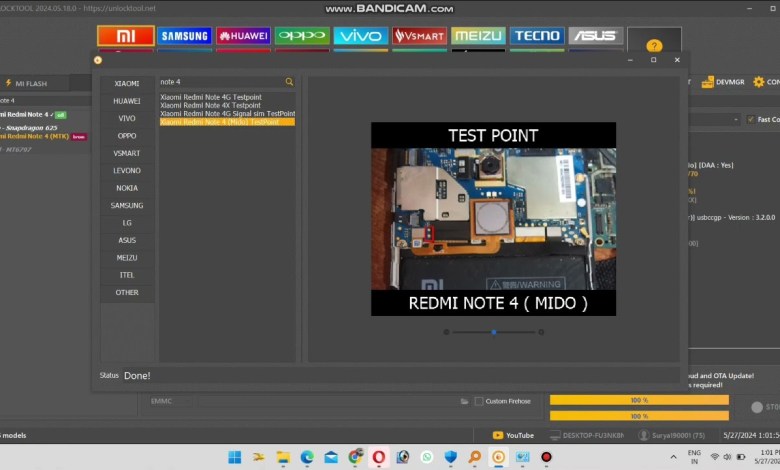The height and width of the screenshot is (470, 780).
Task: Select 'Xiaomi Redmi Note 4X Testpoint' result
Action: [210, 105]
